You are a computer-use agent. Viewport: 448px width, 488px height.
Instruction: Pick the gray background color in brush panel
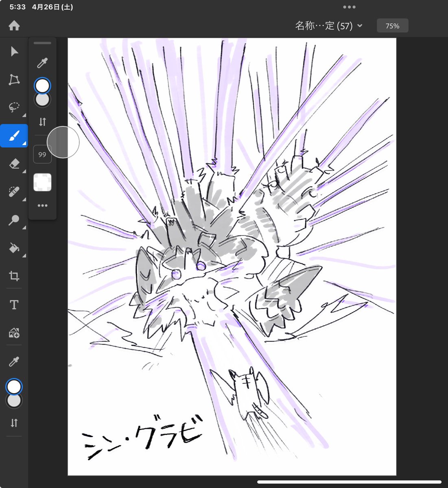[x=42, y=100]
